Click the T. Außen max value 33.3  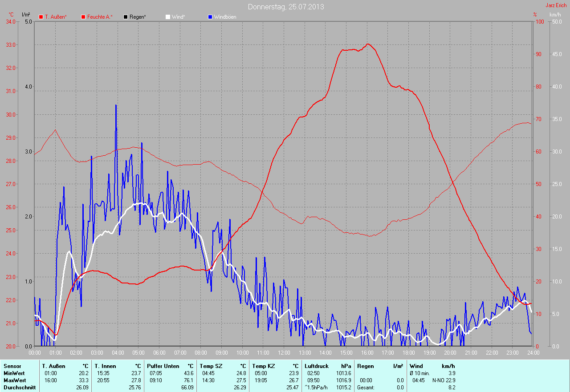[83, 380]
